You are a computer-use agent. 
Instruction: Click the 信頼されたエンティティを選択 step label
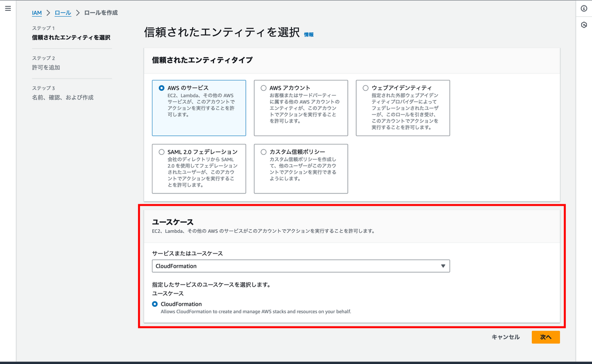71,37
